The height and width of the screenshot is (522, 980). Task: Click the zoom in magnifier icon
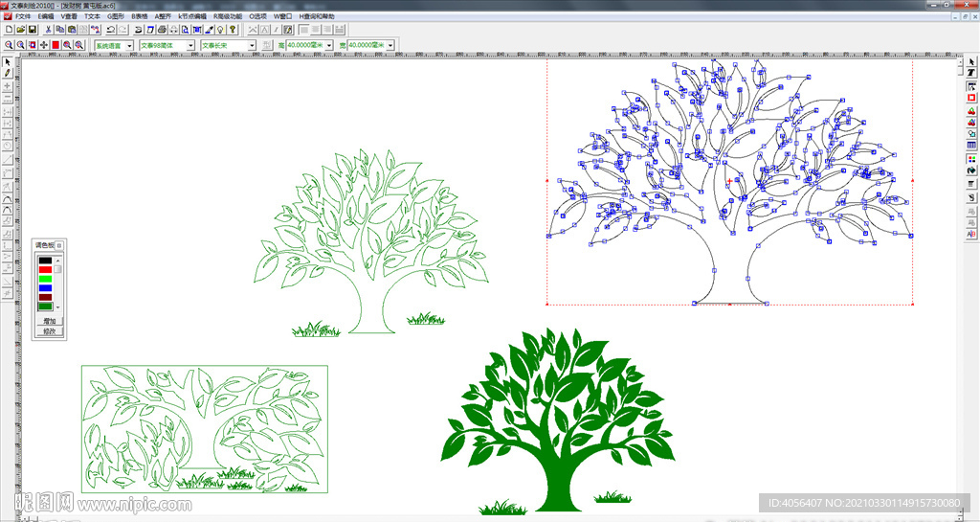(x=9, y=45)
